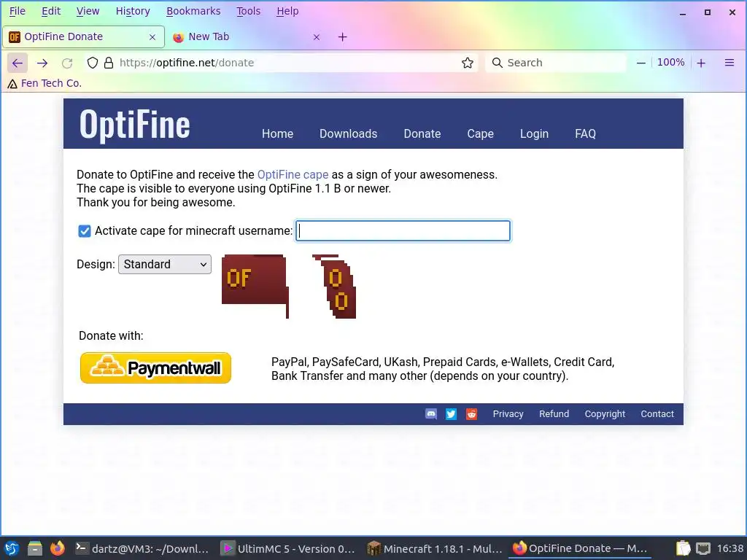Switch to Minecraft 1.18.1 taskbar window
This screenshot has height=560, width=747.
click(x=435, y=548)
